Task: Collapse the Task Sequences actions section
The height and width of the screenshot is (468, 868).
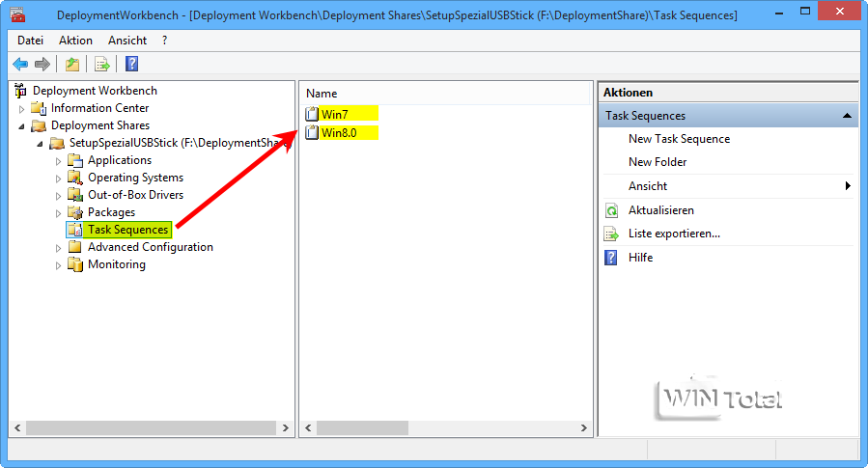Action: (x=847, y=116)
